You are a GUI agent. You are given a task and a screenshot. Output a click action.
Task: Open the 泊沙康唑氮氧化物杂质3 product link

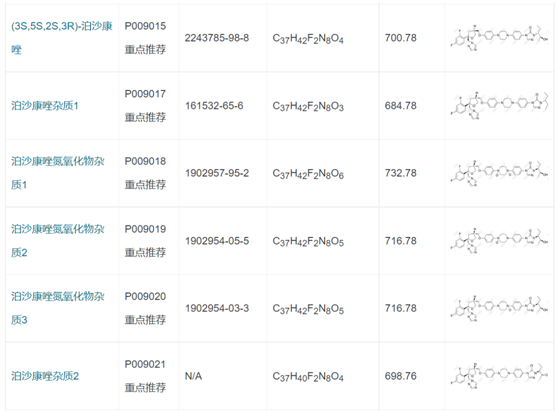tap(58, 308)
